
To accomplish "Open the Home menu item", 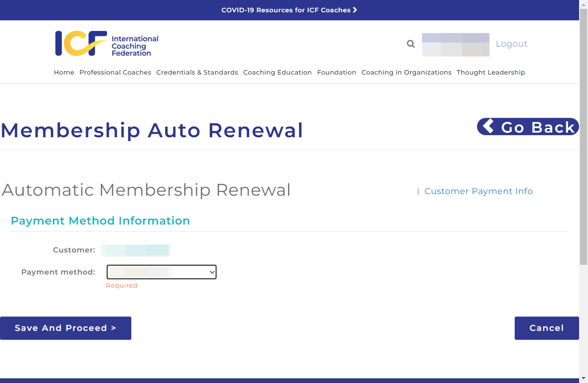I will [64, 72].
